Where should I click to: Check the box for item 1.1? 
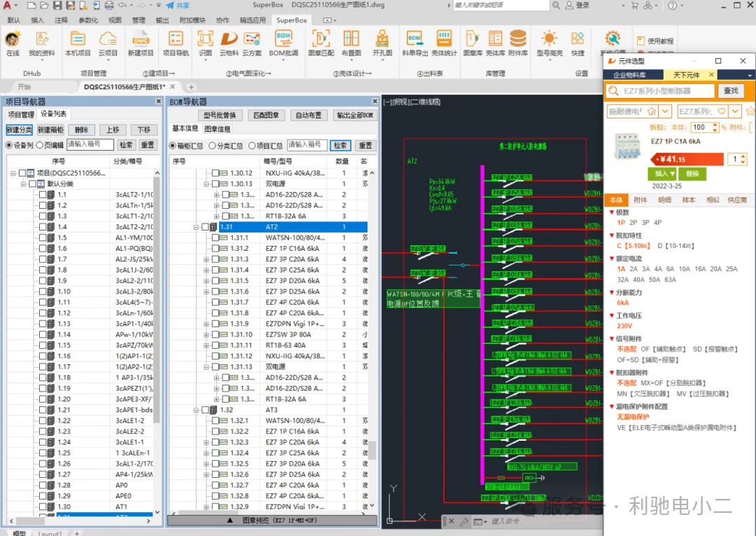43,195
